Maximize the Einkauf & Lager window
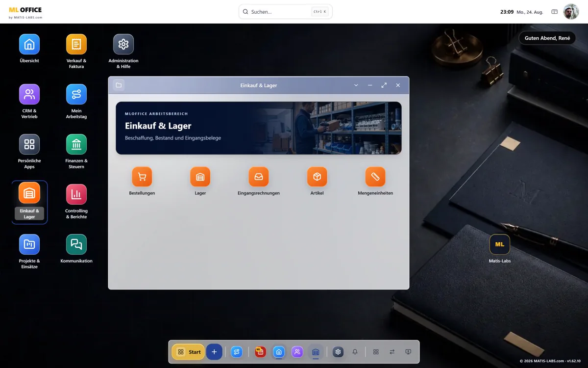588x368 pixels. point(384,85)
